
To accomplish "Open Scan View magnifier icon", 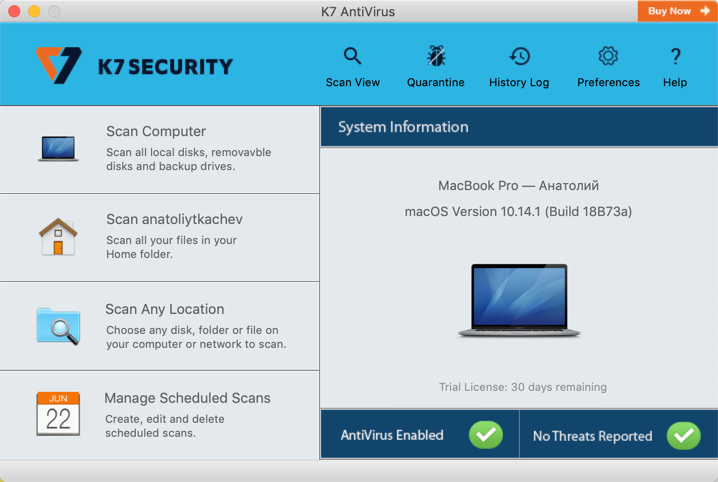I will click(352, 56).
